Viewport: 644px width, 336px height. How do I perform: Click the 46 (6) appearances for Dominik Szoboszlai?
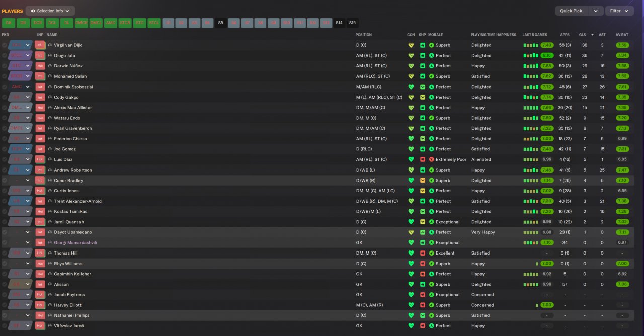click(x=565, y=87)
